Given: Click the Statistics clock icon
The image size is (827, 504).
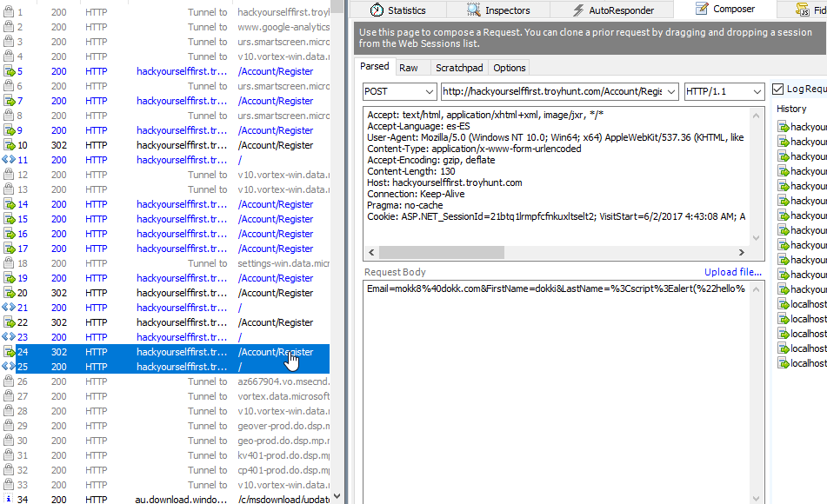Looking at the screenshot, I should tap(377, 10).
